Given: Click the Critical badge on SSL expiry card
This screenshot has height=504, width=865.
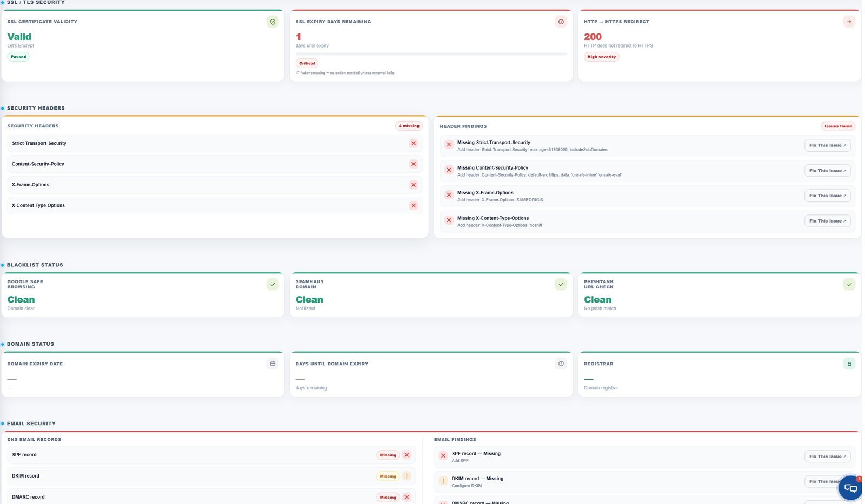Looking at the screenshot, I should (307, 63).
